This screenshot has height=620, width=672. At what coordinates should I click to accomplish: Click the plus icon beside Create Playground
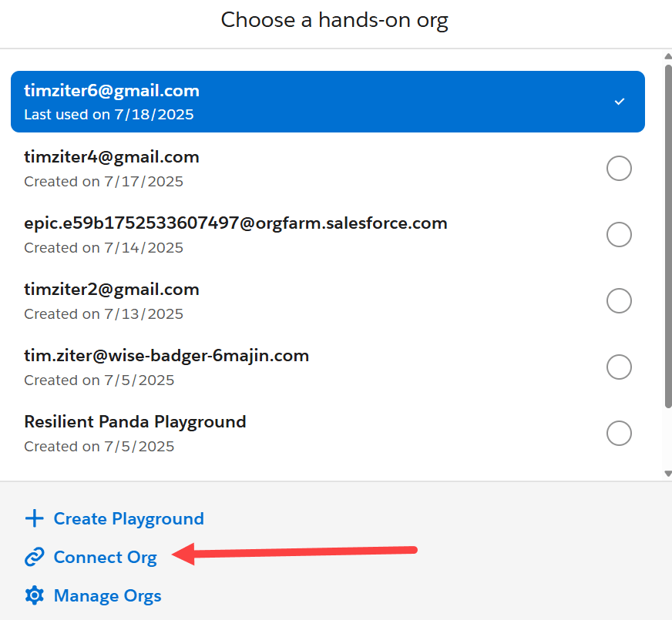coord(35,518)
